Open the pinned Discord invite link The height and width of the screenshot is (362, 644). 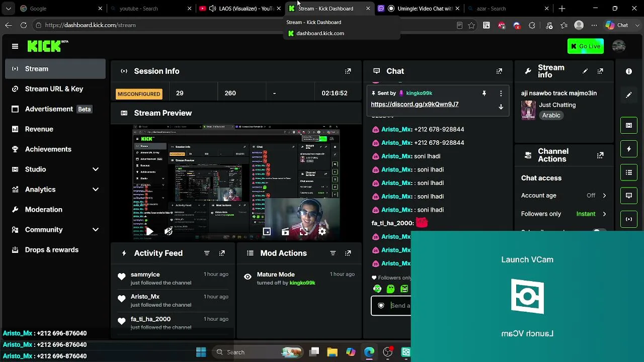[x=415, y=104]
